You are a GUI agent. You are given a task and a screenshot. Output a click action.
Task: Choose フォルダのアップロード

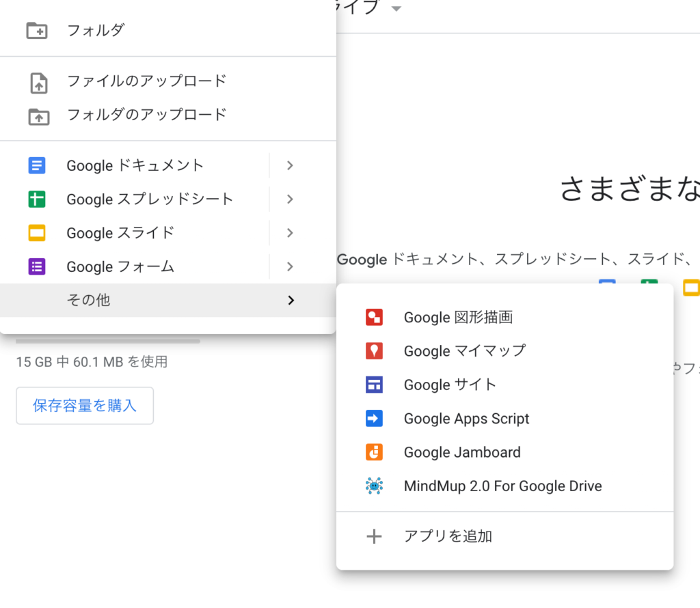point(168,115)
